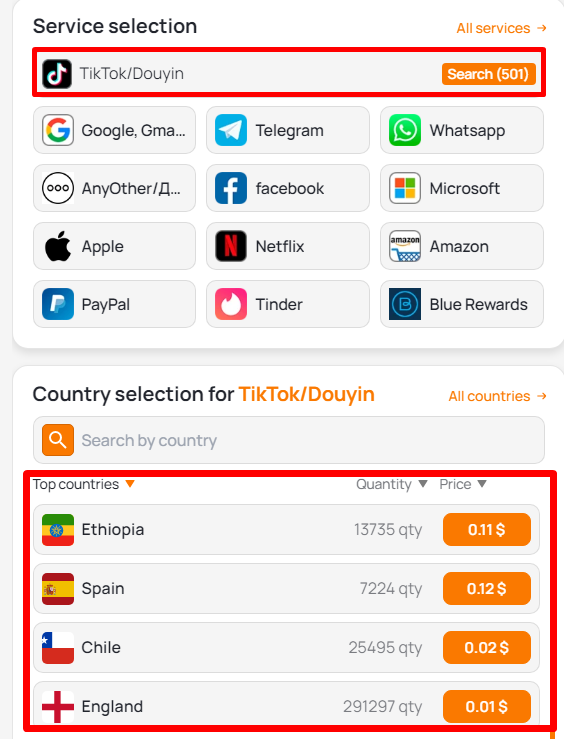Choose the Apple service tile
Image resolution: width=564 pixels, height=739 pixels.
(114, 246)
